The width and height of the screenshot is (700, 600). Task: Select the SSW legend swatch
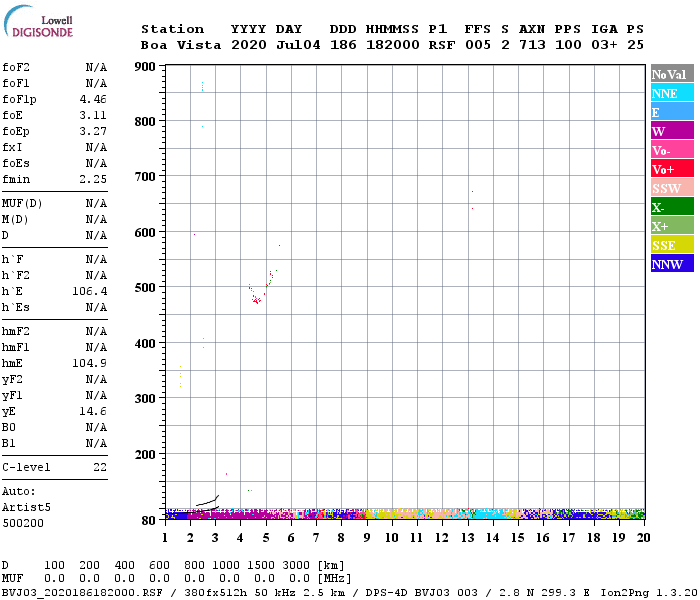point(672,188)
